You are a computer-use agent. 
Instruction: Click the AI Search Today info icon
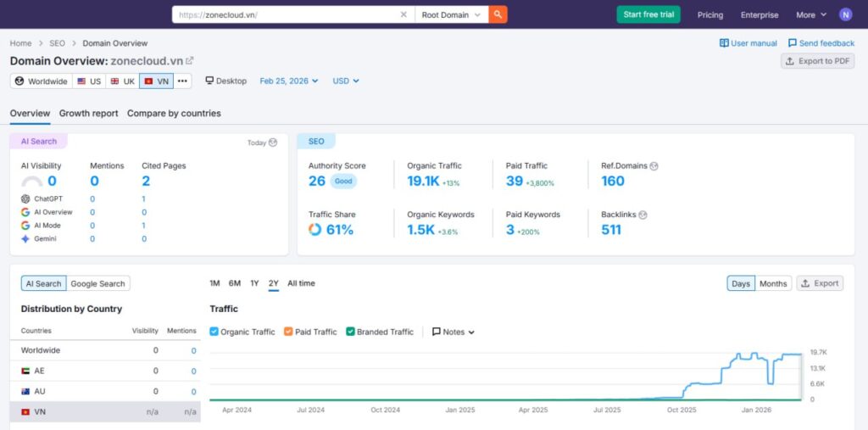273,142
